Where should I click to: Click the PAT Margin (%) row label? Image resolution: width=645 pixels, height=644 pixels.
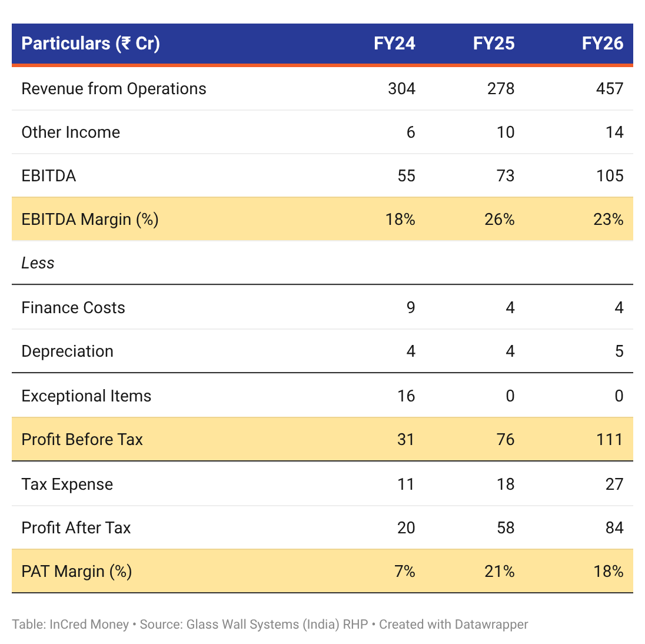pos(77,572)
